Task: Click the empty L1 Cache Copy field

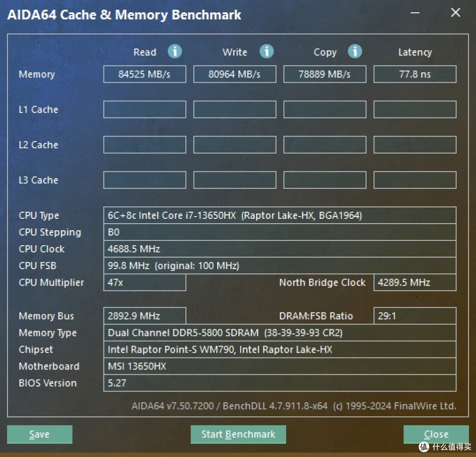Action: (325, 109)
